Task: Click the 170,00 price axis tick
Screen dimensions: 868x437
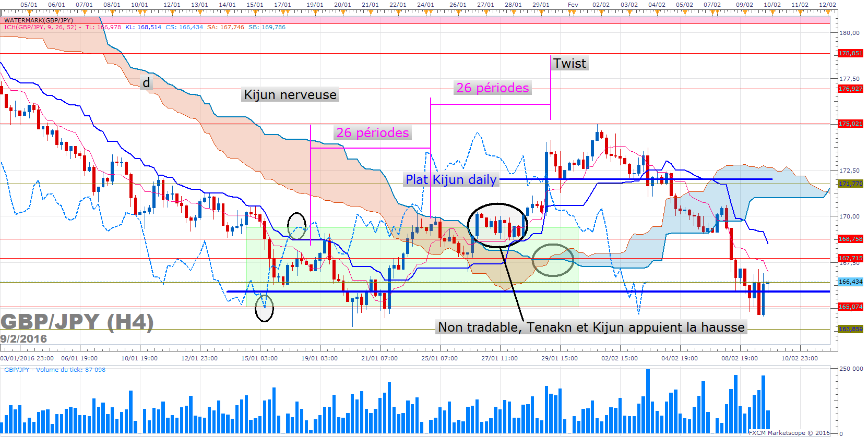Action: [849, 216]
